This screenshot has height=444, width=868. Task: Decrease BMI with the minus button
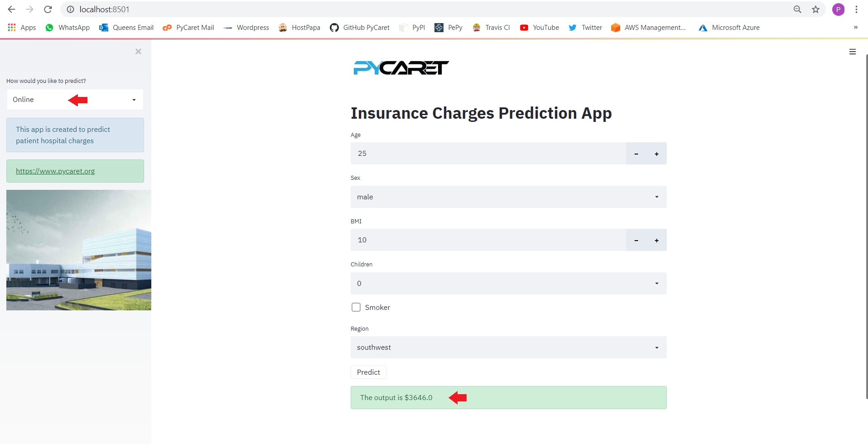(636, 240)
